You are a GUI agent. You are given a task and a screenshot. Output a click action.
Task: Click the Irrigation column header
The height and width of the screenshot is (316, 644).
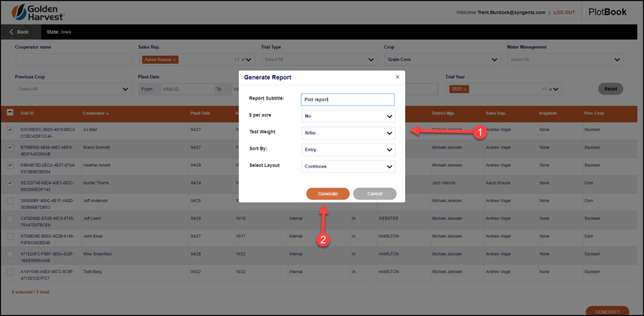click(548, 113)
